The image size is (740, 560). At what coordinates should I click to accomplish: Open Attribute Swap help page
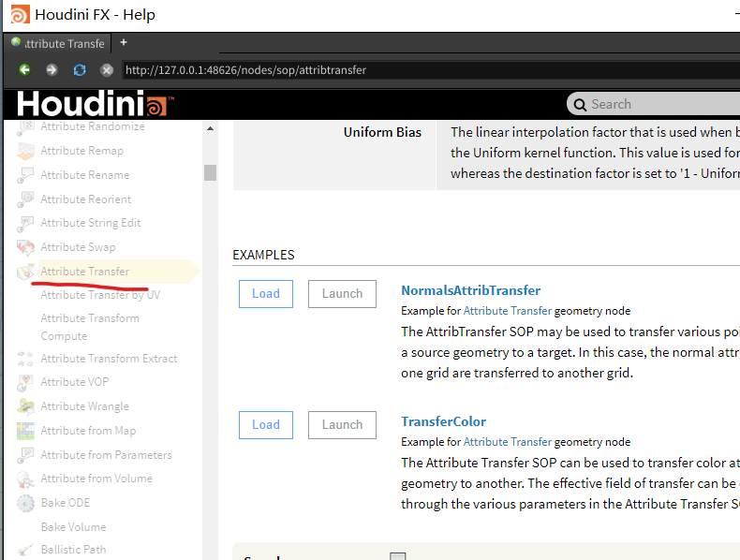[x=78, y=247]
